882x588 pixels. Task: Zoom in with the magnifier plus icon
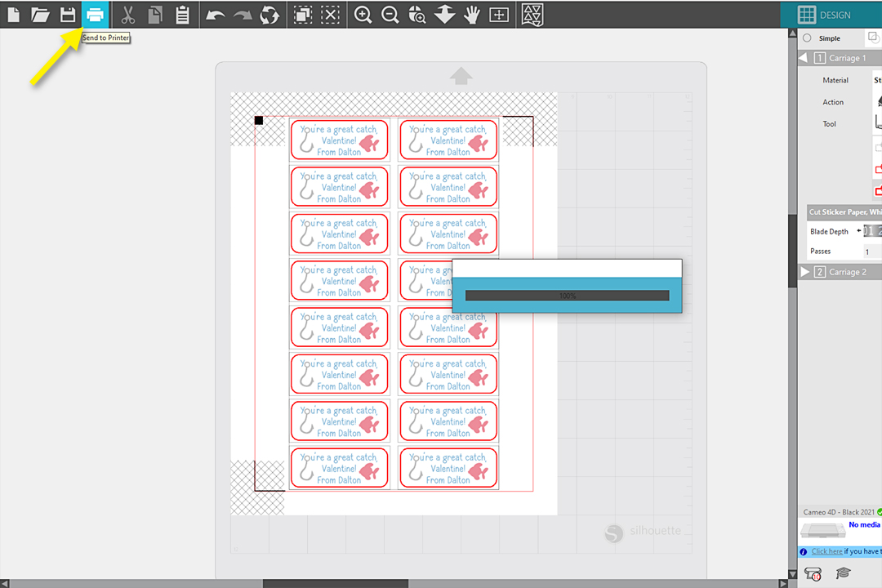[363, 15]
